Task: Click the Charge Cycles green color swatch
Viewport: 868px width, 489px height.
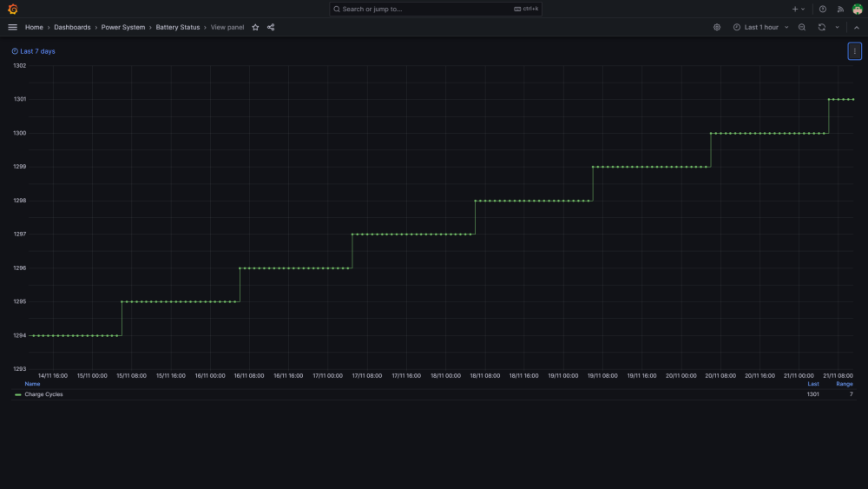Action: [17, 395]
